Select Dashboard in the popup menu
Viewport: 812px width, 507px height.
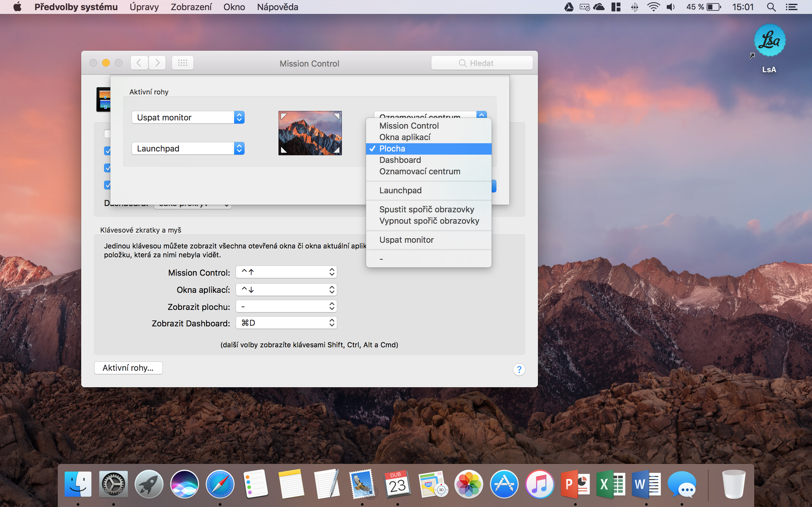tap(400, 160)
